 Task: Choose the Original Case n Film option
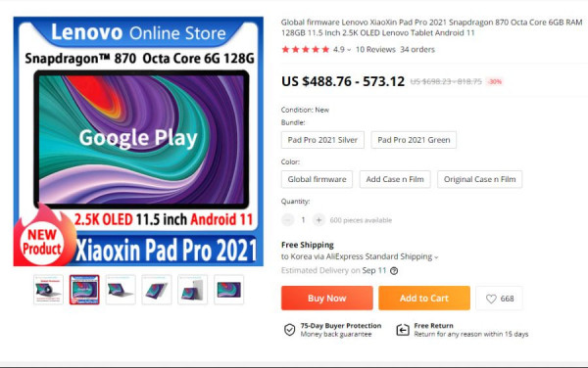pyautogui.click(x=479, y=179)
